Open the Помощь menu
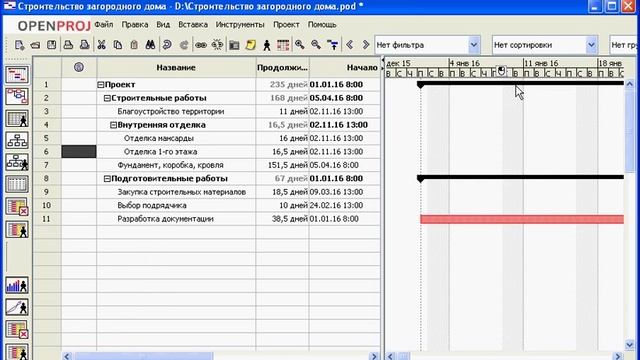This screenshot has height=360, width=640. point(322,25)
